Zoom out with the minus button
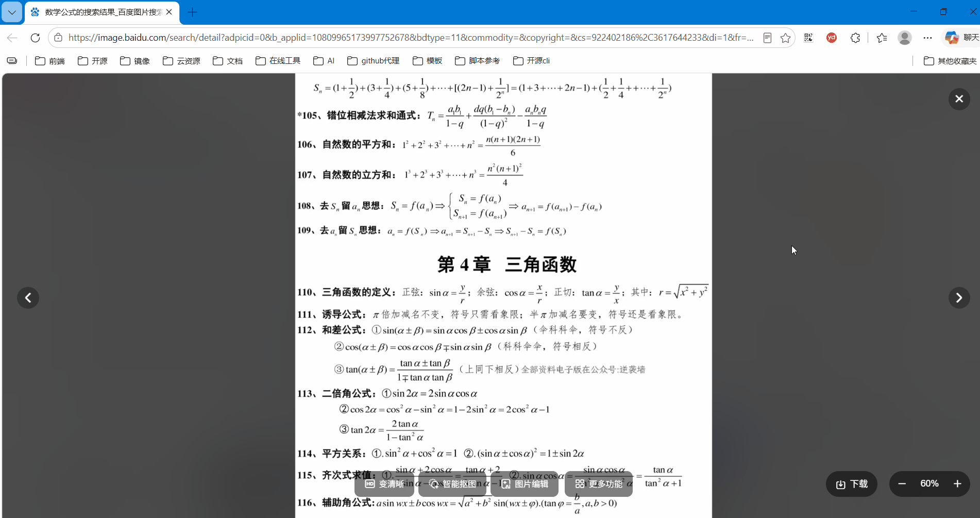The width and height of the screenshot is (980, 518). pyautogui.click(x=902, y=483)
